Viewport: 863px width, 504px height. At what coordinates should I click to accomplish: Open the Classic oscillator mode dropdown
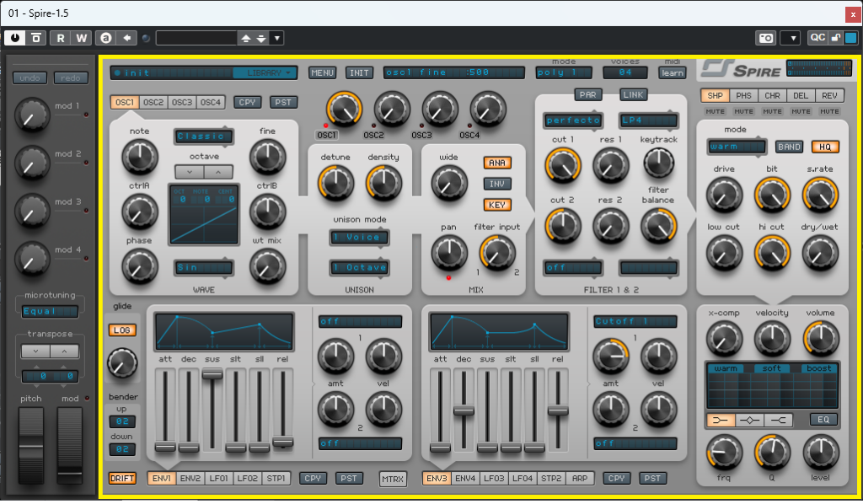(204, 137)
